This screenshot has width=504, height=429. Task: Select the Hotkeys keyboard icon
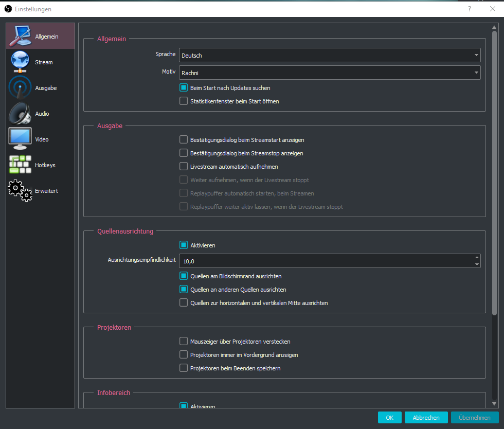pos(20,165)
